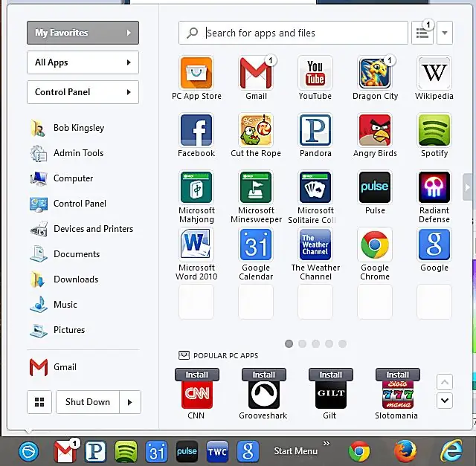
Task: Open Gmail in the left pane
Action: click(x=54, y=367)
